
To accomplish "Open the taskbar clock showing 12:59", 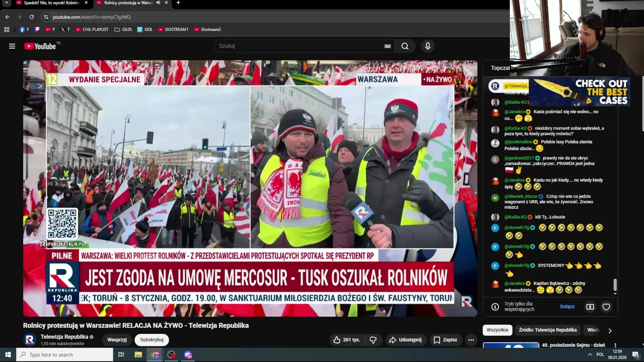I will (x=617, y=354).
